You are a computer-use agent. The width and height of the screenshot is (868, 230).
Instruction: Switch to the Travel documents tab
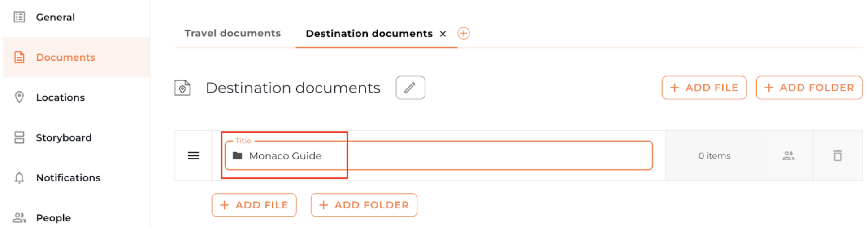[x=232, y=34]
